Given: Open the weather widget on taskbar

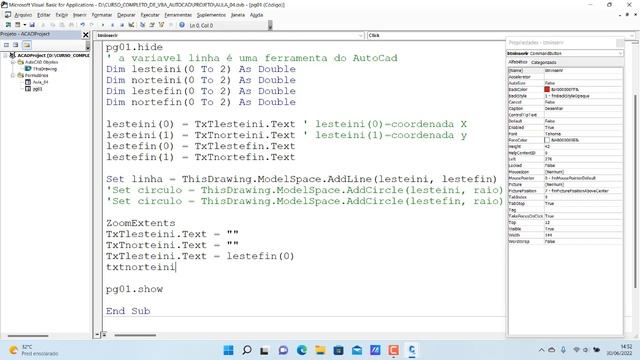Looking at the screenshot, I should [33, 350].
